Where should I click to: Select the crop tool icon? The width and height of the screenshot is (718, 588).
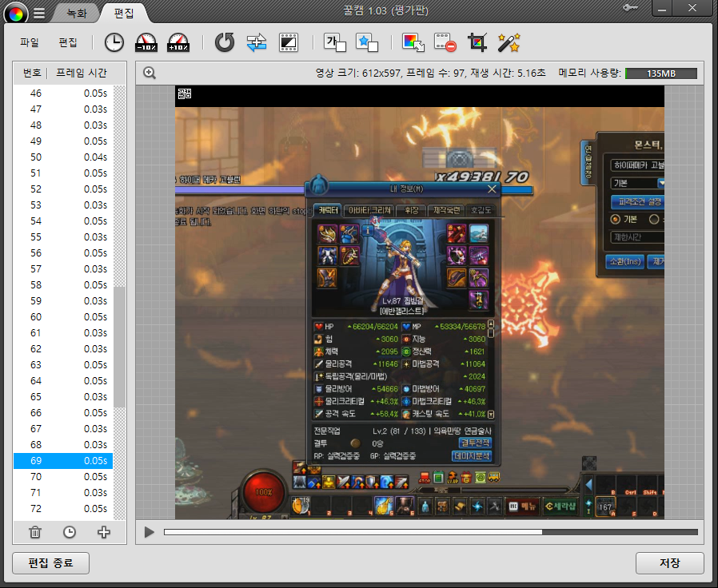pyautogui.click(x=477, y=42)
